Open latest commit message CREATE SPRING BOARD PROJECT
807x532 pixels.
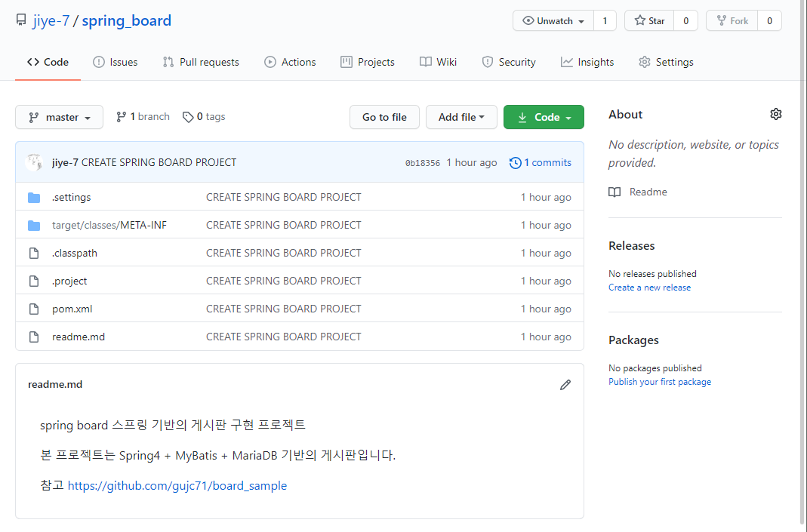click(159, 162)
